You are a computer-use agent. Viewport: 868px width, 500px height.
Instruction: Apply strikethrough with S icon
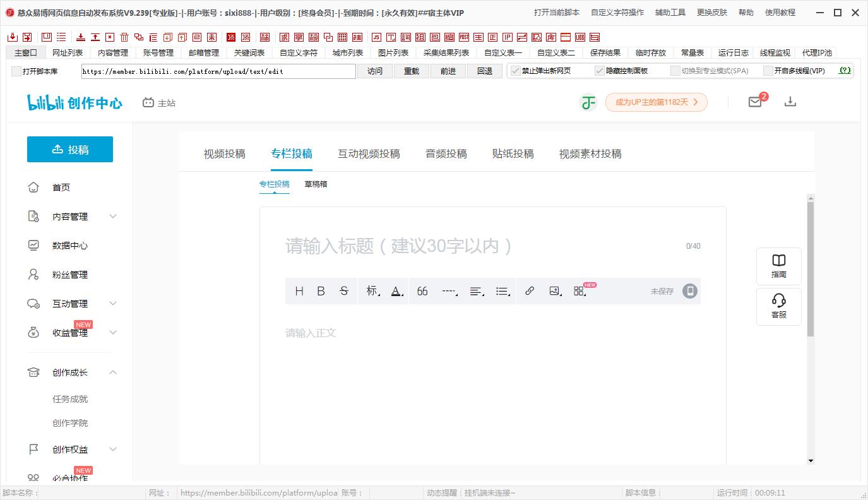343,291
